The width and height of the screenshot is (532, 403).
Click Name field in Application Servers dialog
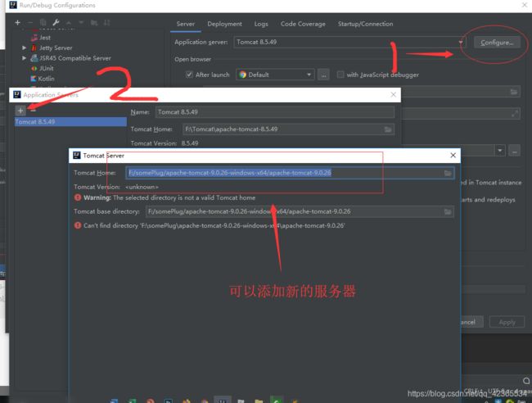coord(275,112)
